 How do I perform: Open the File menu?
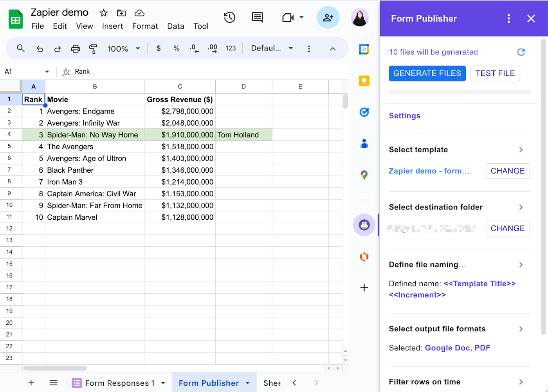pos(38,26)
